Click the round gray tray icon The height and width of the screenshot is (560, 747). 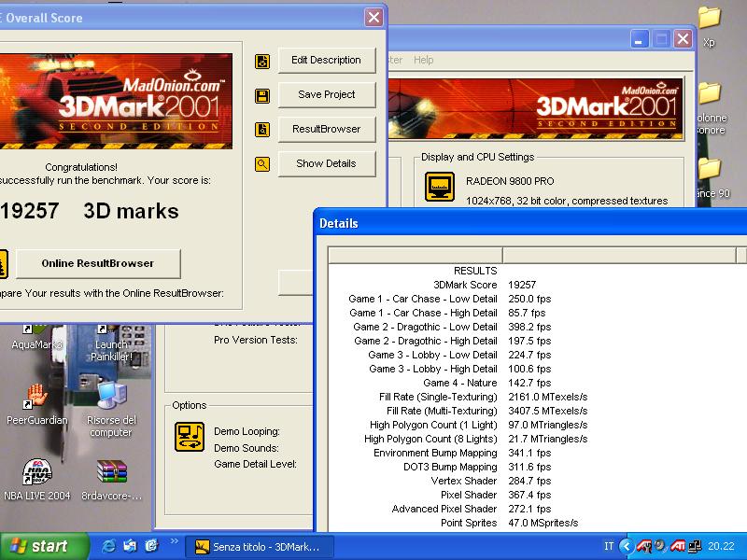tap(660, 546)
